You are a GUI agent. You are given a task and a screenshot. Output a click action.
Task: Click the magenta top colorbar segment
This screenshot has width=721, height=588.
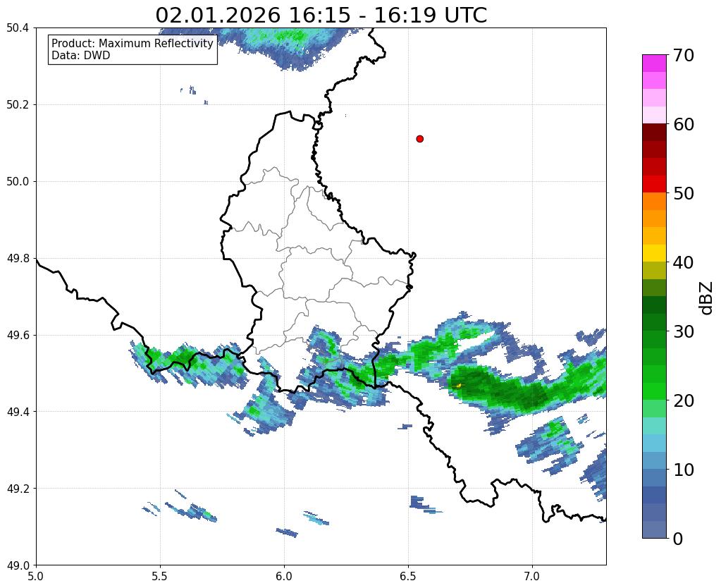[654, 63]
